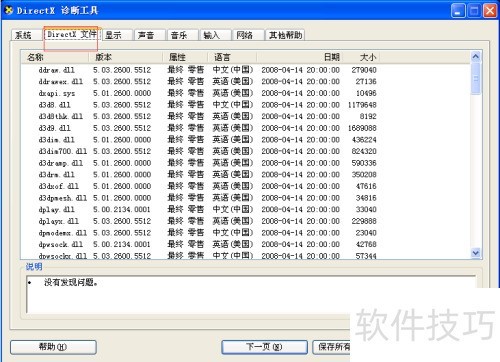This screenshot has width=500, height=362.
Task: Close the DirectX 诊断工具 window
Action: [x=490, y=11]
